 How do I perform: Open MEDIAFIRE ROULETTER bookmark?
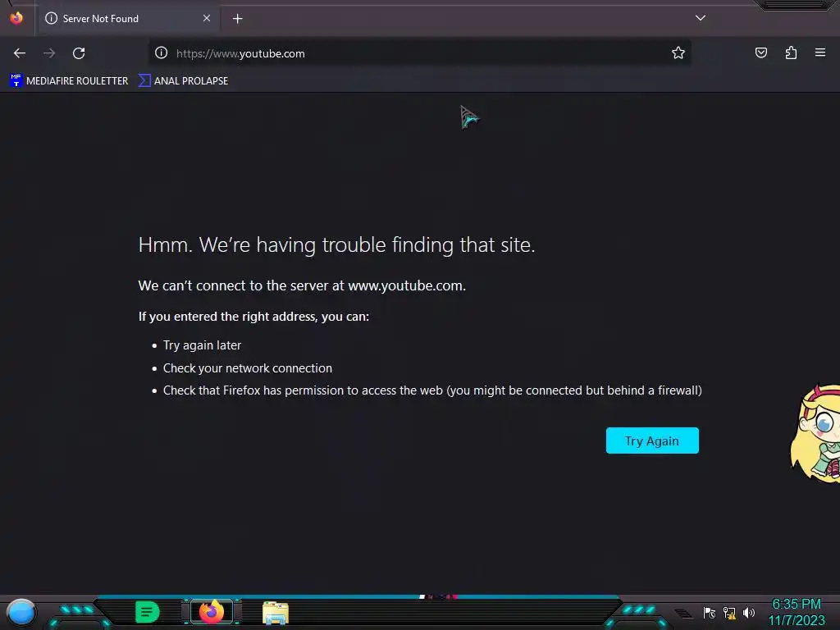69,81
